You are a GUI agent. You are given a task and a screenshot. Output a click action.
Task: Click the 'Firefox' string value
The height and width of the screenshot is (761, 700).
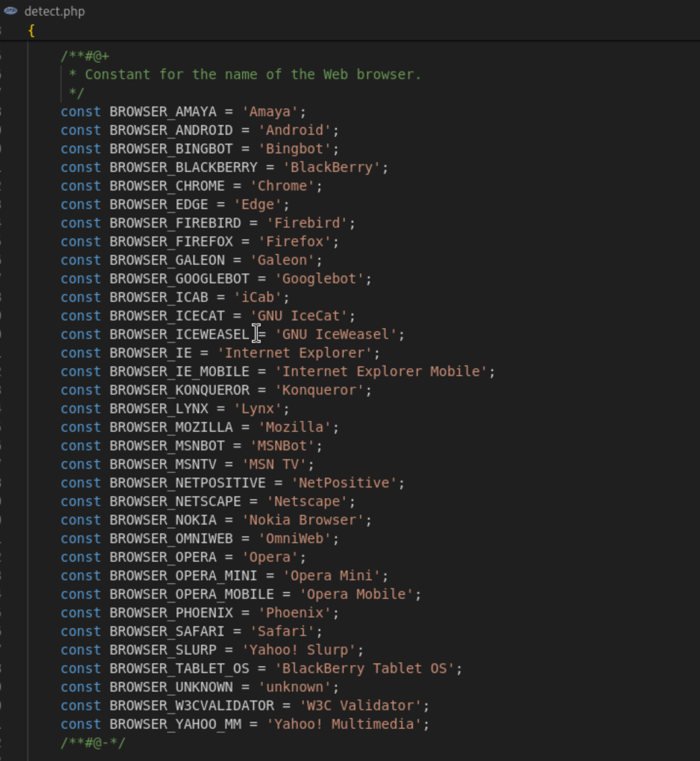coord(294,242)
